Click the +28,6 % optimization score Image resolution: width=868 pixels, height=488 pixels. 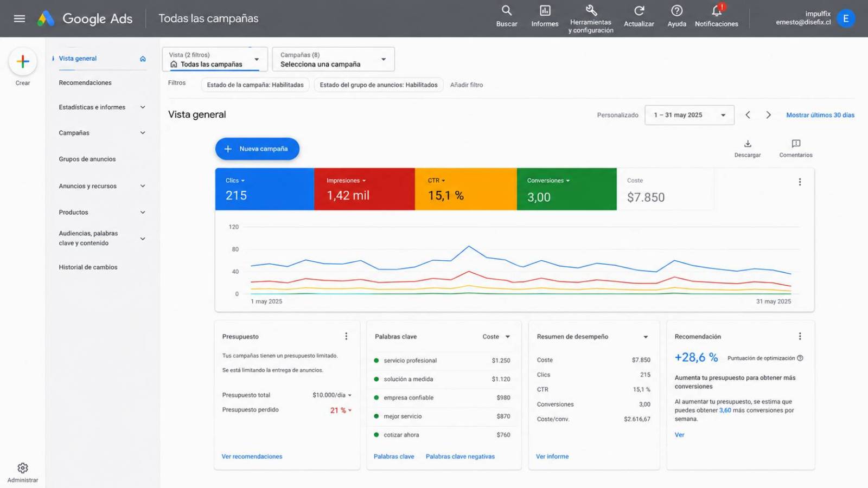(696, 357)
